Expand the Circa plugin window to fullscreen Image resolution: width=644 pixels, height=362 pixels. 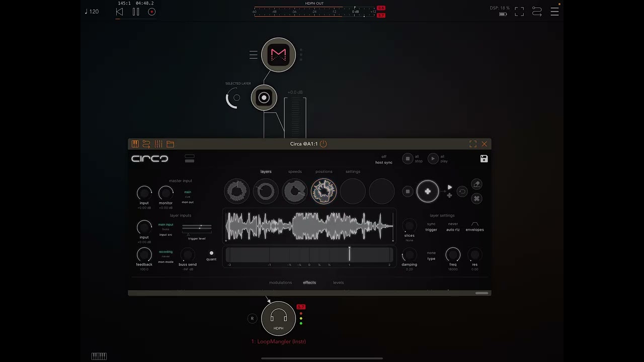pyautogui.click(x=473, y=144)
